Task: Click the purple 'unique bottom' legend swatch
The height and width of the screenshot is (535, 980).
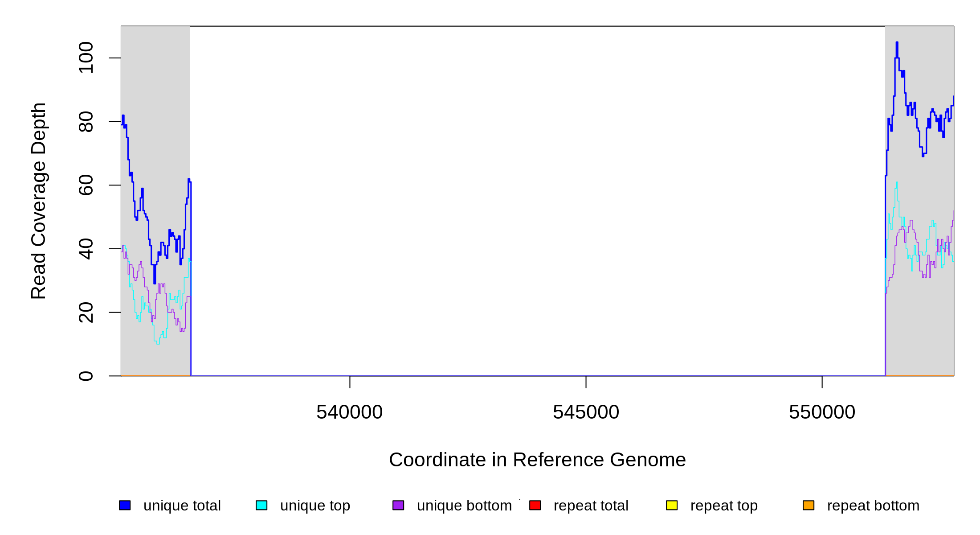Action: click(x=398, y=505)
